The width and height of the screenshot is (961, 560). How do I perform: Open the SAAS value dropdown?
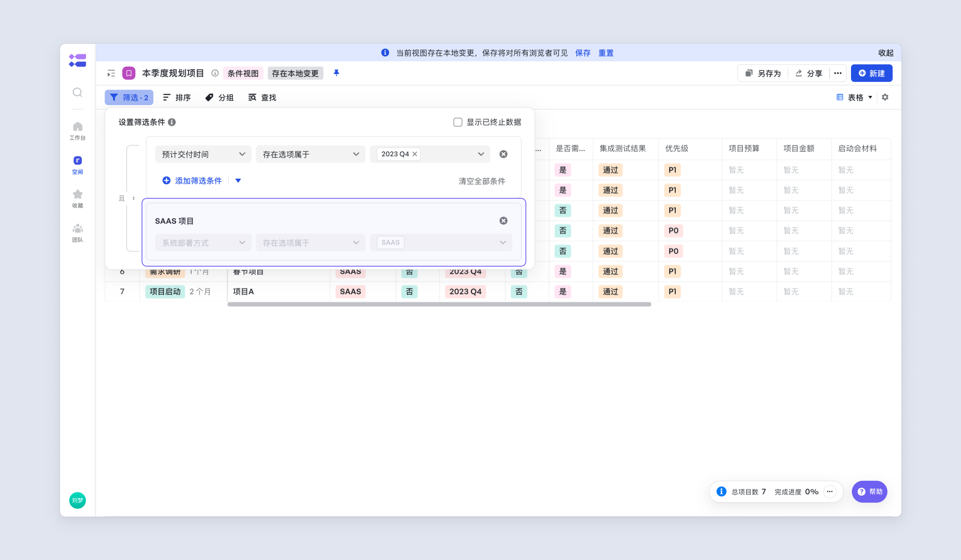(441, 243)
